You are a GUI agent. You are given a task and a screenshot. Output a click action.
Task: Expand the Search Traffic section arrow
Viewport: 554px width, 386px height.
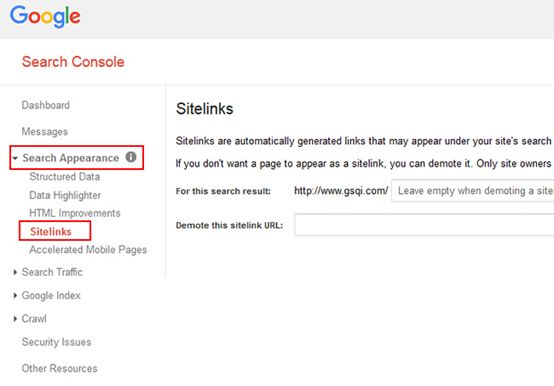pyautogui.click(x=15, y=272)
